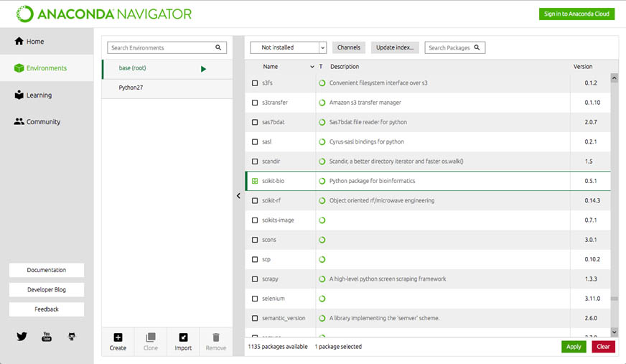Switch to the Learning tab

click(x=47, y=95)
